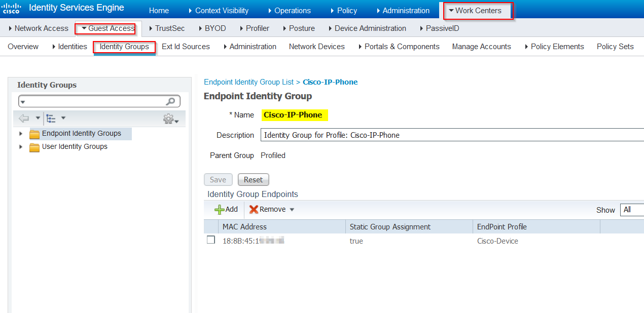
Task: Open the search filter dropdown arrow
Action: tap(23, 102)
